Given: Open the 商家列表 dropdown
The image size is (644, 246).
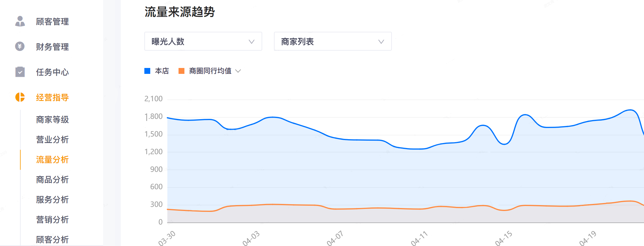Looking at the screenshot, I should click(333, 41).
